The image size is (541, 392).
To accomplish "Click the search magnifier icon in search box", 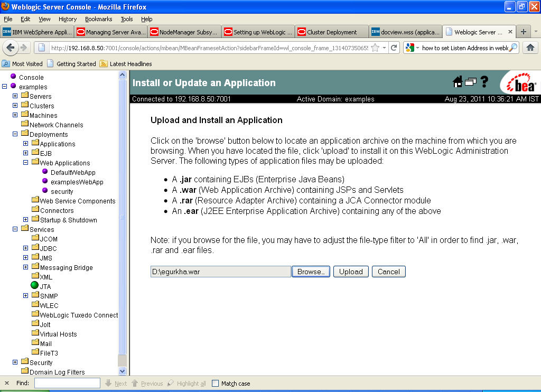I will [514, 48].
